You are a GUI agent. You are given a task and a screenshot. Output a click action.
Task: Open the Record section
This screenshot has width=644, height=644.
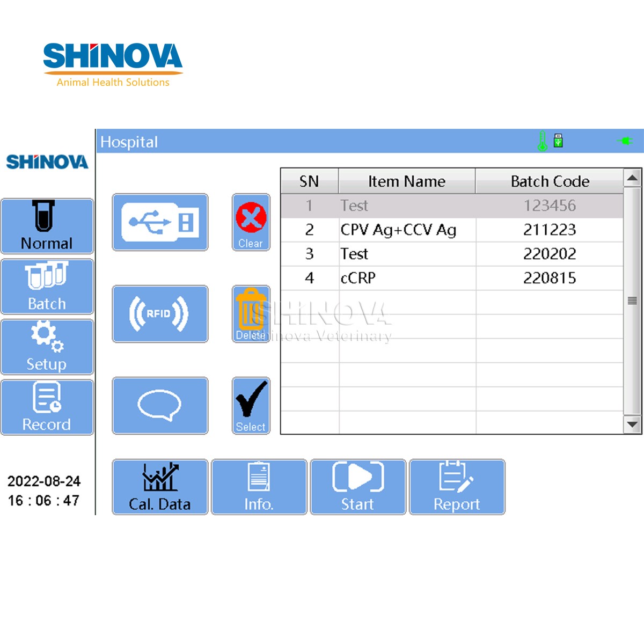tap(47, 407)
